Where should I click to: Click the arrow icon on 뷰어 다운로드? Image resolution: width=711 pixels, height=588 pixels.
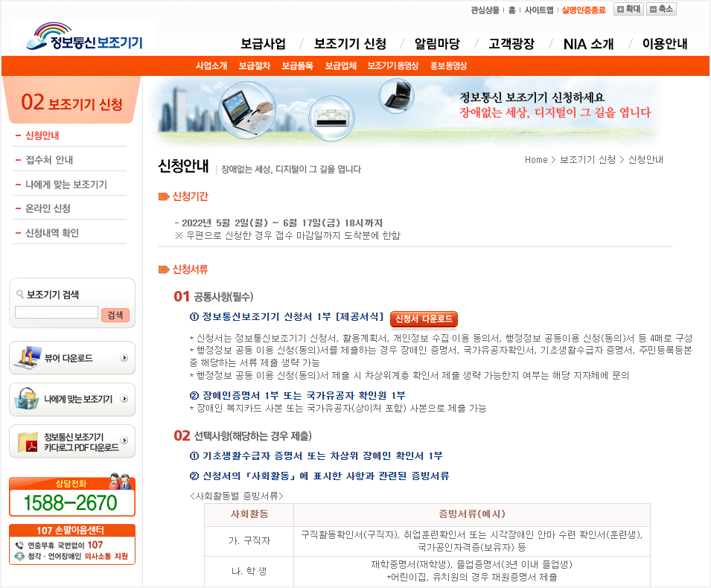[x=124, y=358]
